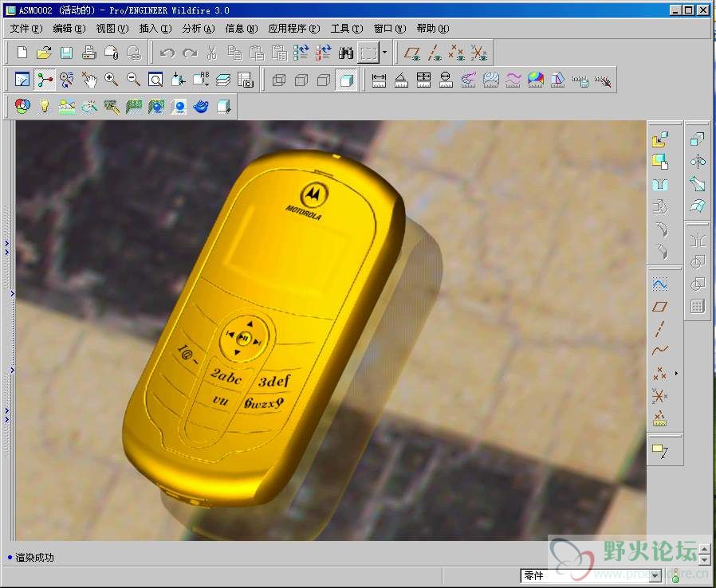This screenshot has width=716, height=588.
Task: Click the angle measure analysis icon
Action: click(x=401, y=80)
